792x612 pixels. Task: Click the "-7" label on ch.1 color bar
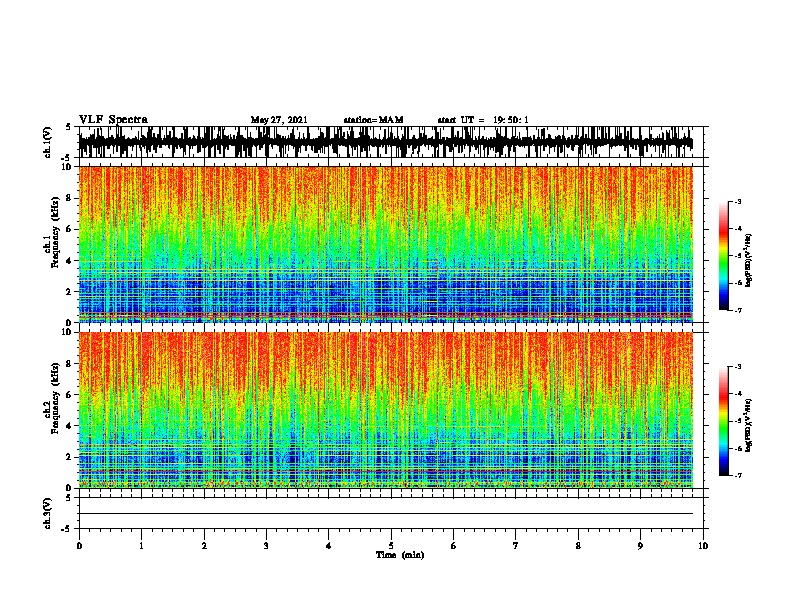click(x=738, y=310)
